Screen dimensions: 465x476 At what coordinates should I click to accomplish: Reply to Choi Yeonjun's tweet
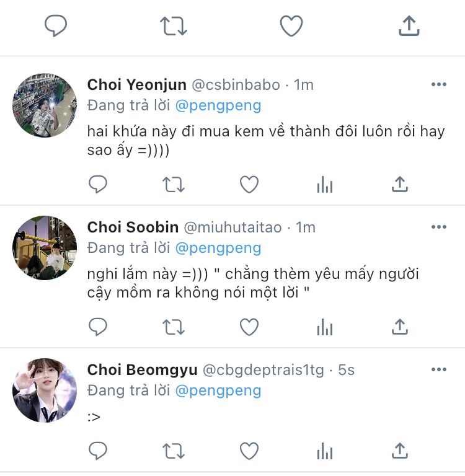point(98,184)
